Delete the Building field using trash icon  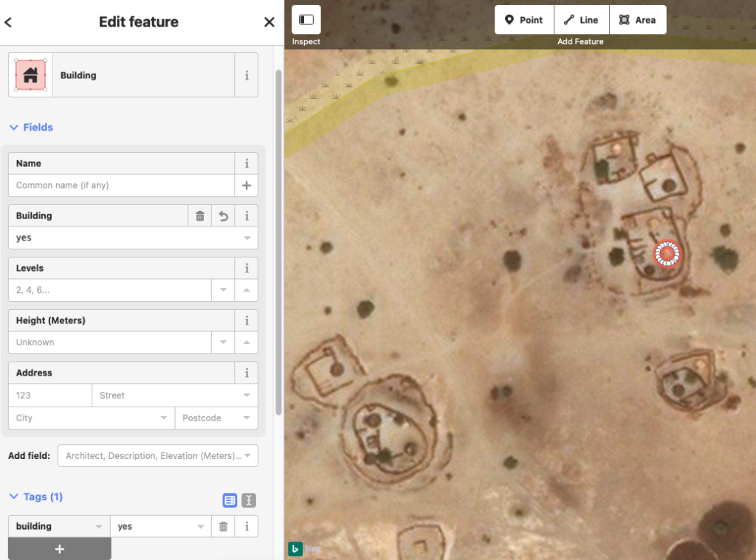coord(198,215)
